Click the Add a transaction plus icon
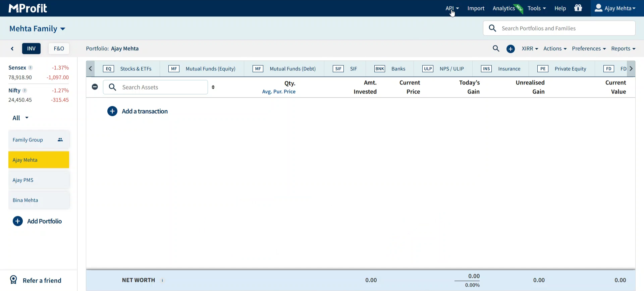The width and height of the screenshot is (644, 291). (x=112, y=111)
